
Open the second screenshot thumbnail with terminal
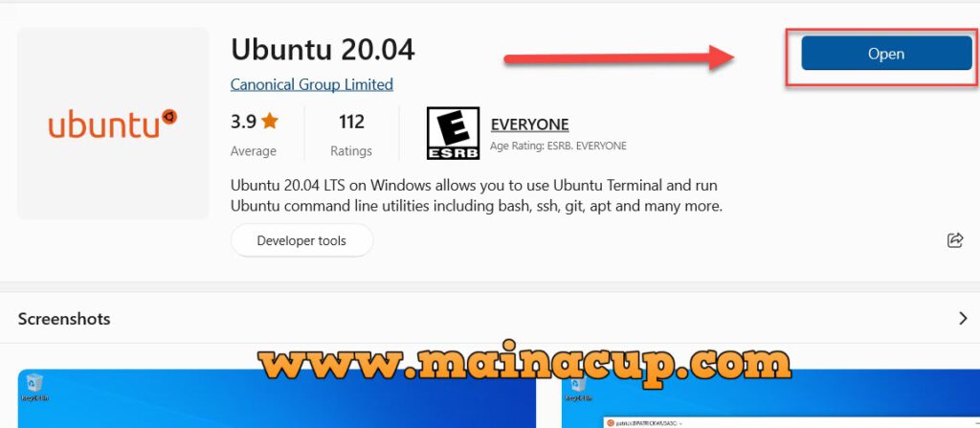click(x=770, y=398)
